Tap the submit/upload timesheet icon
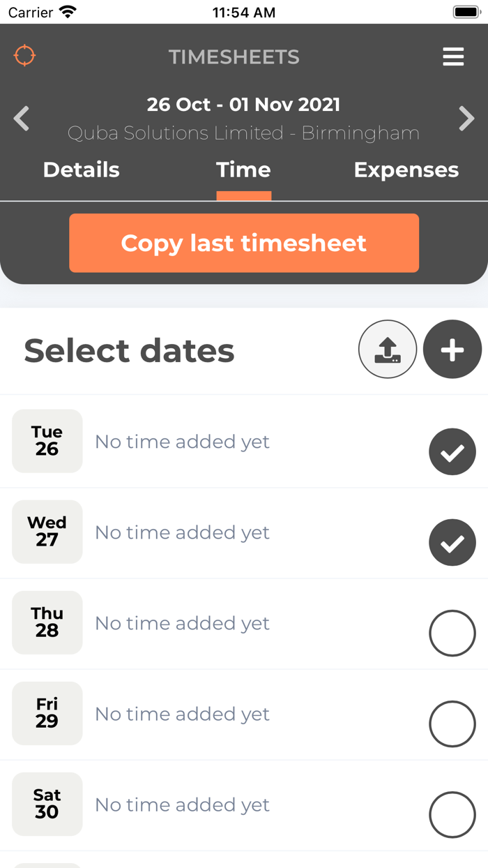488x868 pixels. [388, 349]
